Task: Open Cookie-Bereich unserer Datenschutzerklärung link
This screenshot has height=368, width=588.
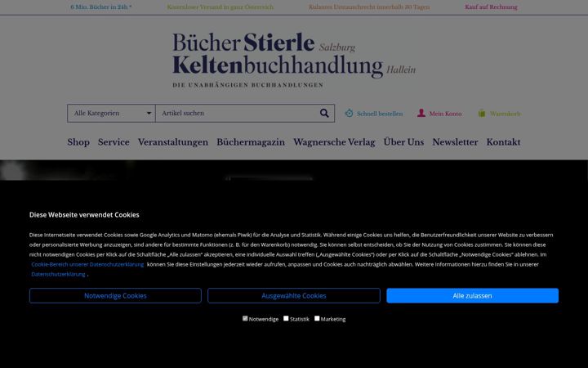Action: pos(87,264)
